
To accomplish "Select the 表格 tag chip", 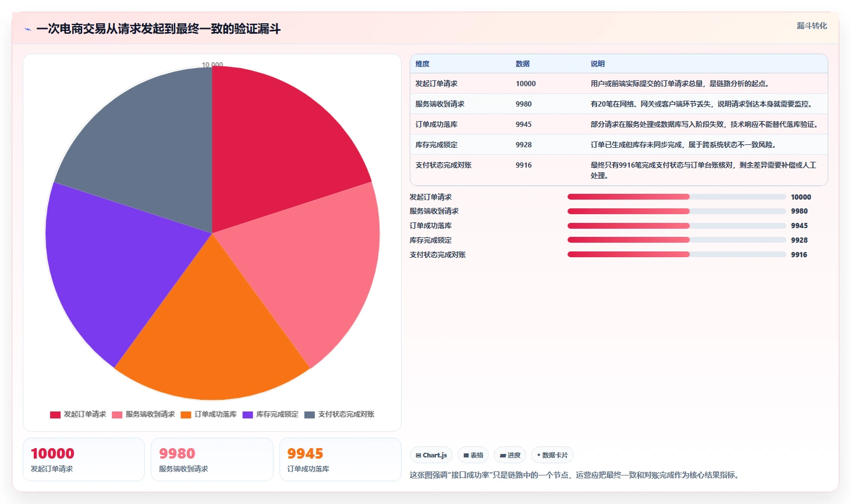I will 473,455.
